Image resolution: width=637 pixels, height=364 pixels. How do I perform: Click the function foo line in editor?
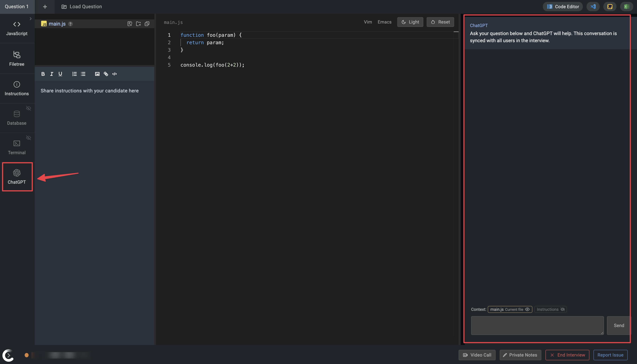[x=211, y=35]
